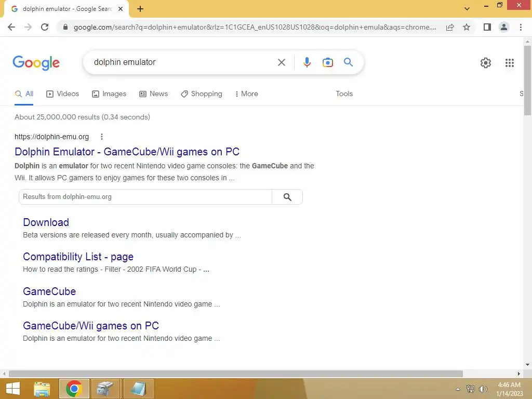Bookmark this page with star icon

467,27
